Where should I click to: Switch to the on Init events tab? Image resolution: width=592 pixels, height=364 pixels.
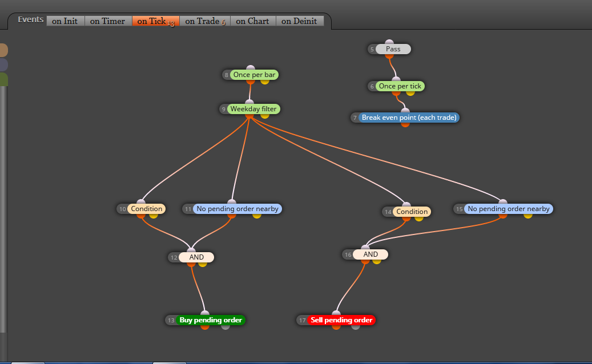65,21
